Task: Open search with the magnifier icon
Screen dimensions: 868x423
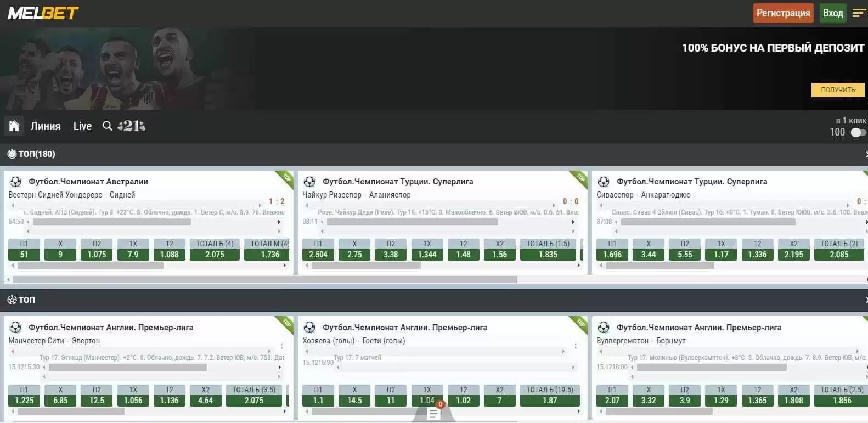Action: [108, 126]
